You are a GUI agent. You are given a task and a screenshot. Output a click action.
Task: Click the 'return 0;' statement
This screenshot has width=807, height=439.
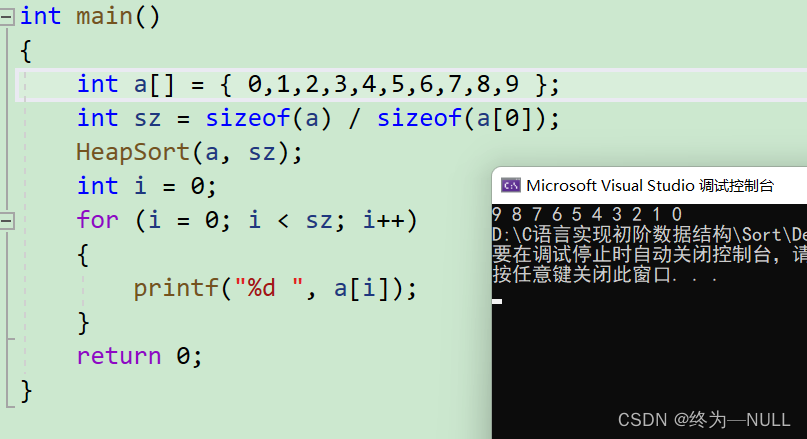(139, 356)
